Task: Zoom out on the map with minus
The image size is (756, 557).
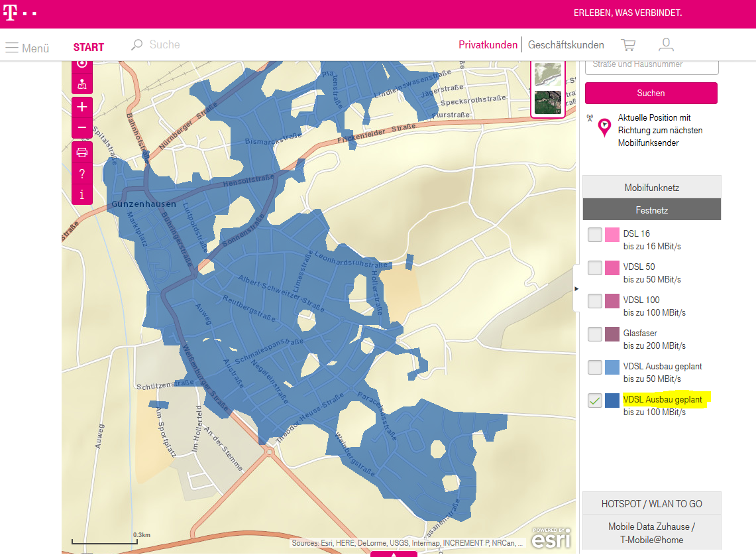Action: tap(82, 128)
